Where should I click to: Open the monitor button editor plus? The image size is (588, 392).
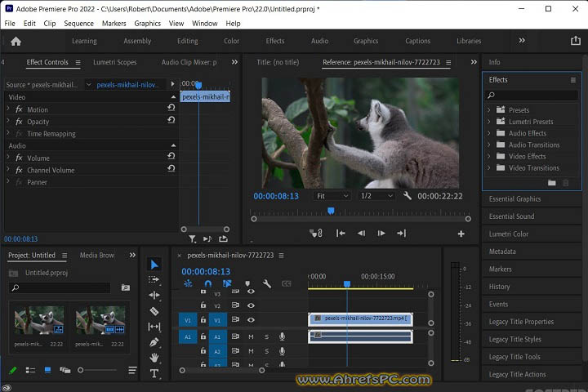pos(461,234)
